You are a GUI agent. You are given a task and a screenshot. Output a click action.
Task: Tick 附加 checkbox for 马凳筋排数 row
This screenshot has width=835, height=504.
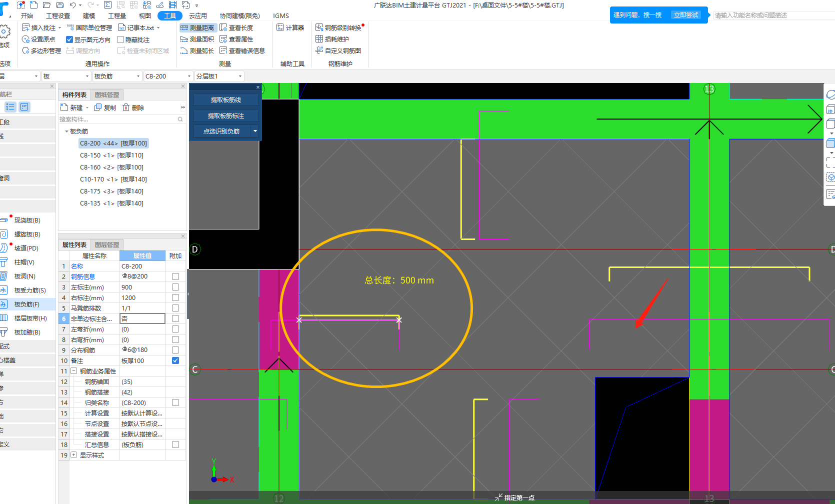[x=175, y=308]
